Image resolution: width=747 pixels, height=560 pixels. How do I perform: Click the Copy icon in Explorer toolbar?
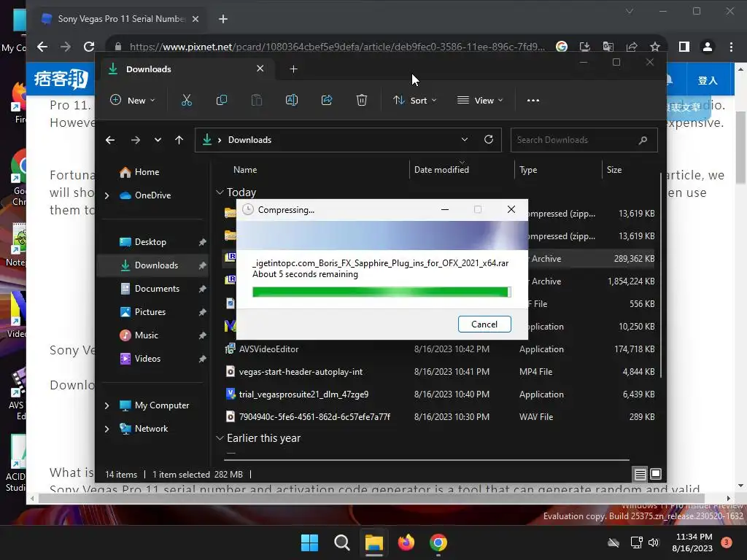coord(222,100)
